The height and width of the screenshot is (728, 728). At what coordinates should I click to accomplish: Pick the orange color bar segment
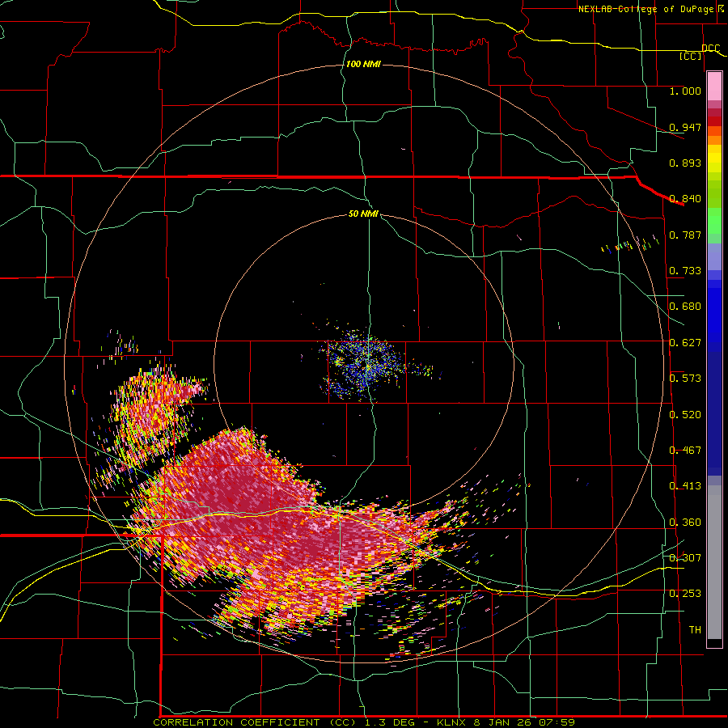pyautogui.click(x=714, y=140)
